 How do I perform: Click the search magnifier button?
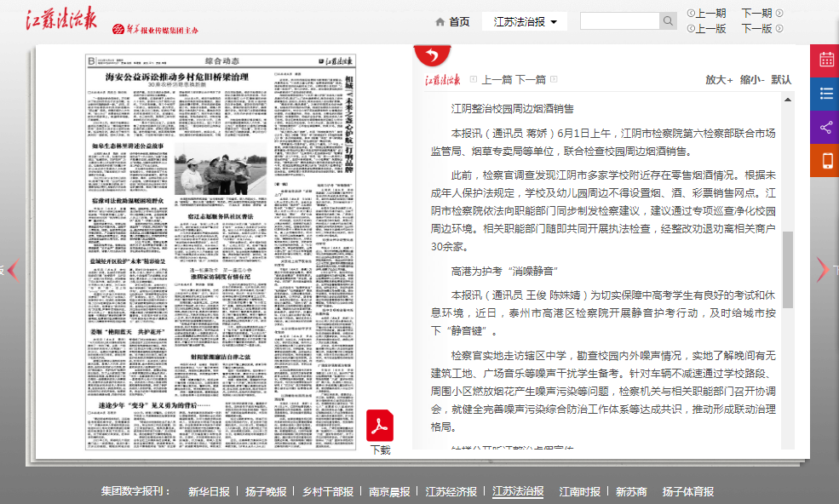tap(668, 21)
